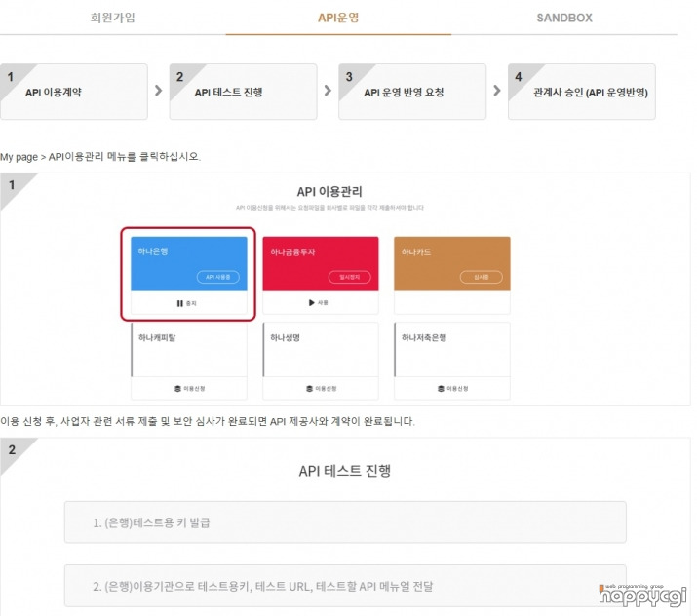Click the pause icon on 하나은행 card

(x=179, y=303)
